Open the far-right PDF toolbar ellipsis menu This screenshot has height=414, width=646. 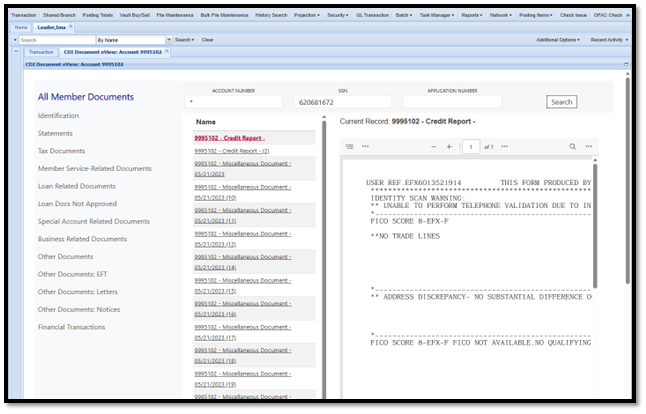pos(589,147)
